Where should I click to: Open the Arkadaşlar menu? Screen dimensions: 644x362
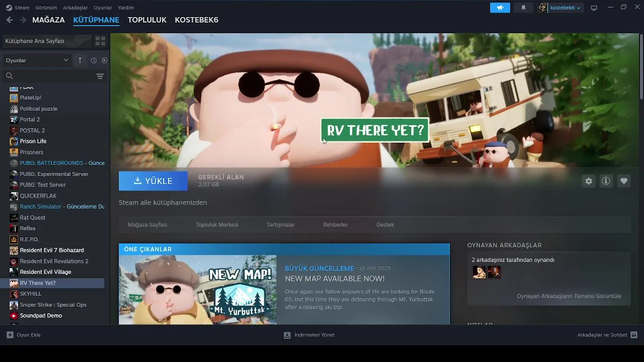pyautogui.click(x=75, y=8)
